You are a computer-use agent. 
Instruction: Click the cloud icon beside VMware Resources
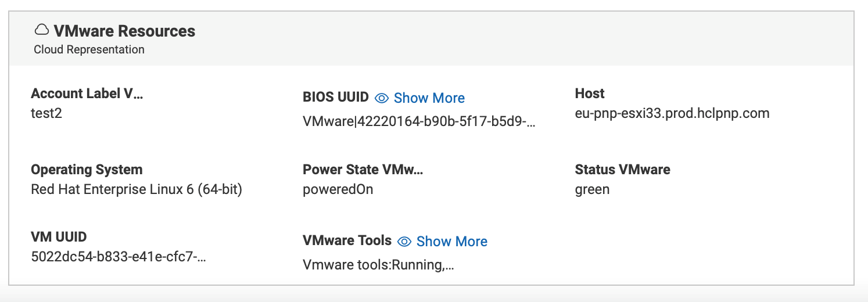pos(42,30)
